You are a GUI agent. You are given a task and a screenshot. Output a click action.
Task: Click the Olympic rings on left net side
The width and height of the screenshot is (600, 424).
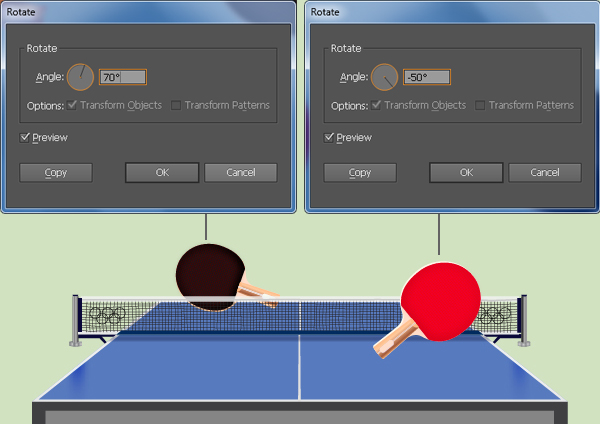[107, 315]
